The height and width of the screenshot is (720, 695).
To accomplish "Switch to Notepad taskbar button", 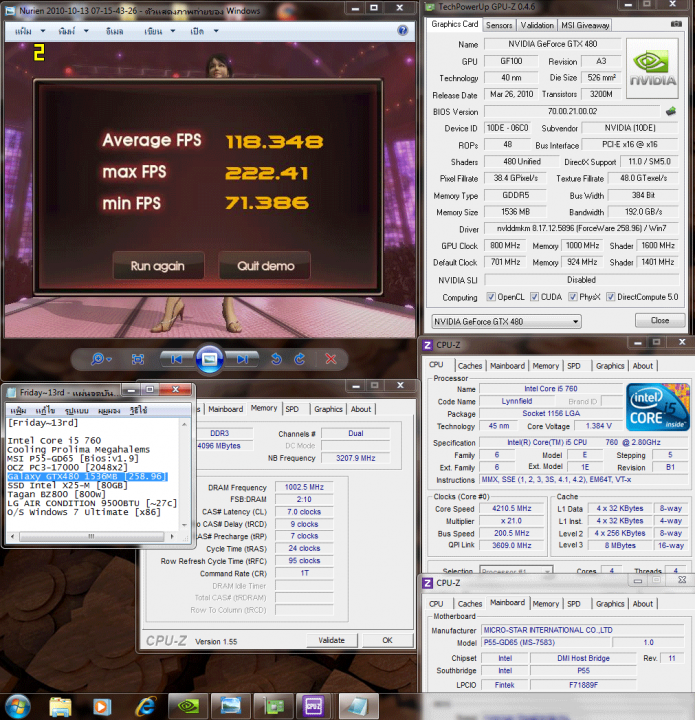I will coord(359,706).
